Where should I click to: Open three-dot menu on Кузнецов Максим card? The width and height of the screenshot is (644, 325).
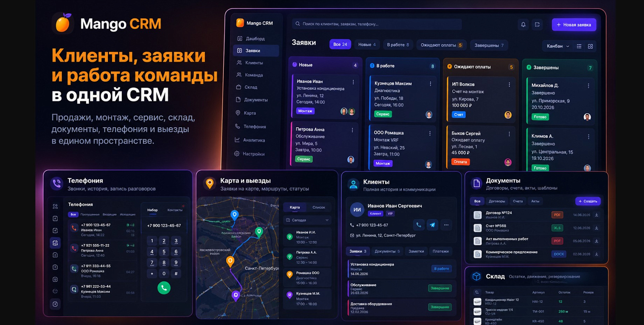[x=430, y=84]
